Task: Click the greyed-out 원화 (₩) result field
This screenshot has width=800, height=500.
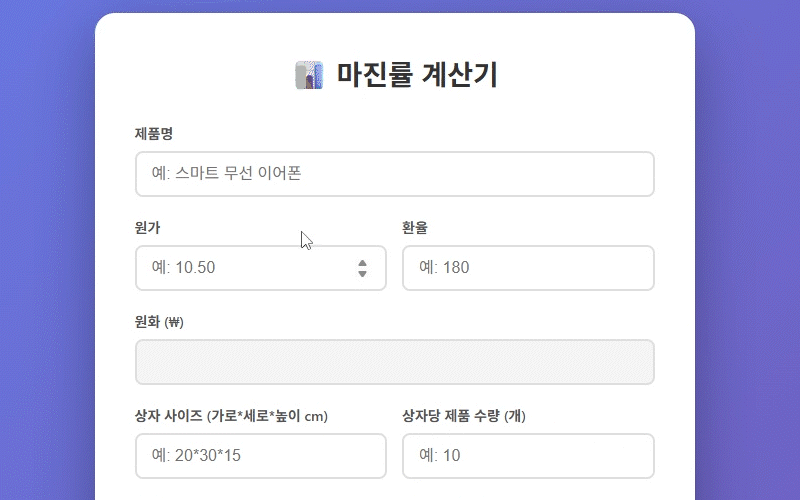Action: [x=394, y=362]
